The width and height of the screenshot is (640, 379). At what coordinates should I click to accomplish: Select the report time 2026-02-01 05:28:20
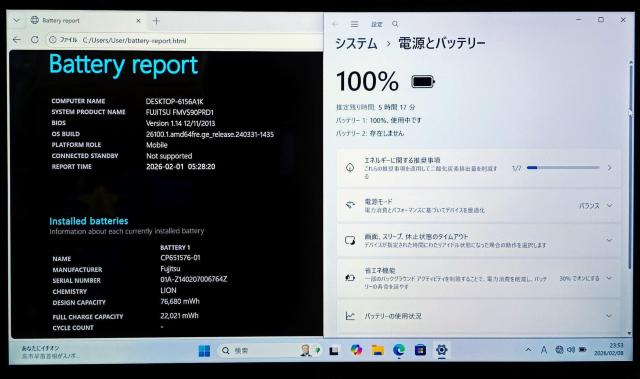[180, 166]
